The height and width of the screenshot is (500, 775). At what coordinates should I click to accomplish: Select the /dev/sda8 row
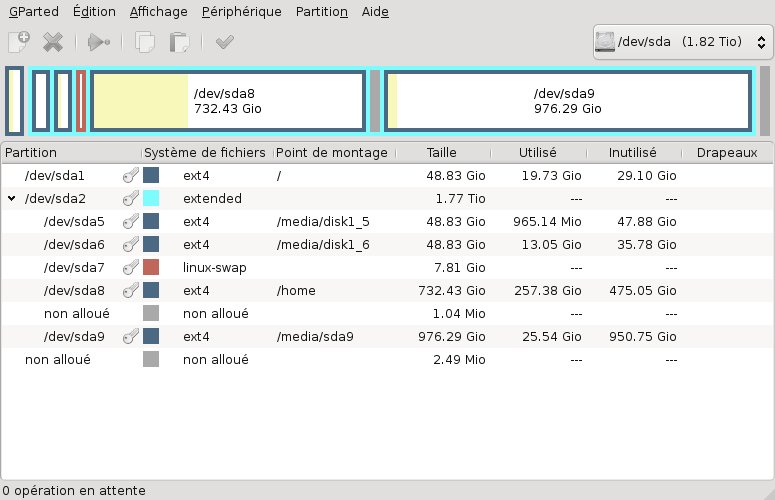(387, 291)
